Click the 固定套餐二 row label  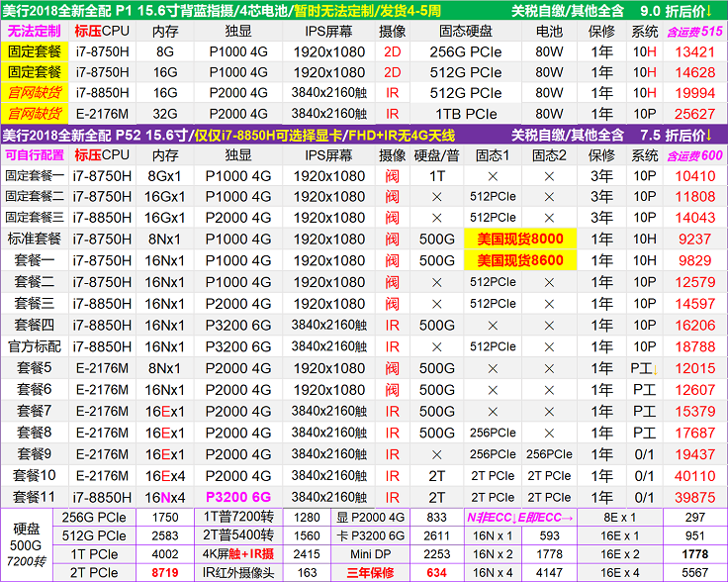tap(35, 196)
